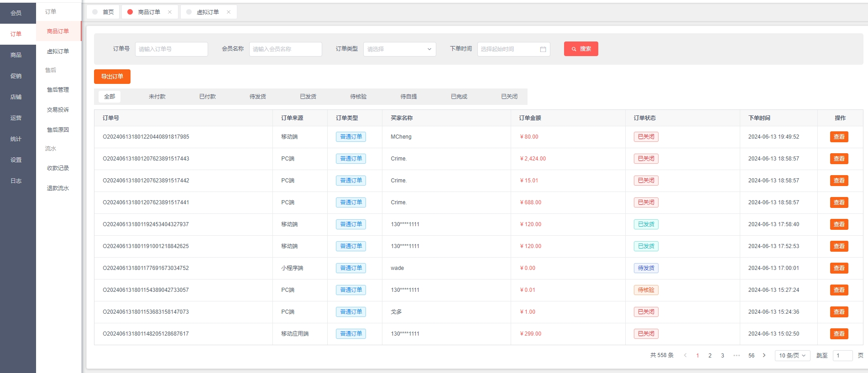View the ¥688.00 order
The width and height of the screenshot is (868, 373).
tap(839, 202)
